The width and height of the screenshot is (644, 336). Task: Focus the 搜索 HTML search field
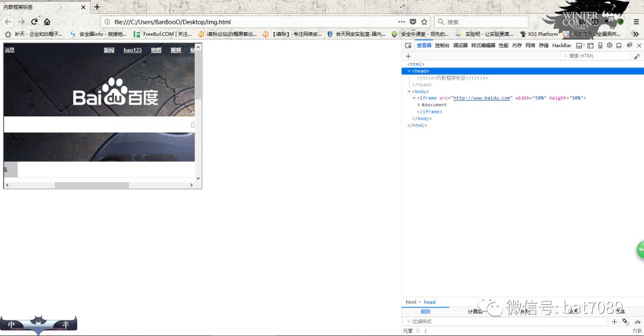(x=595, y=56)
